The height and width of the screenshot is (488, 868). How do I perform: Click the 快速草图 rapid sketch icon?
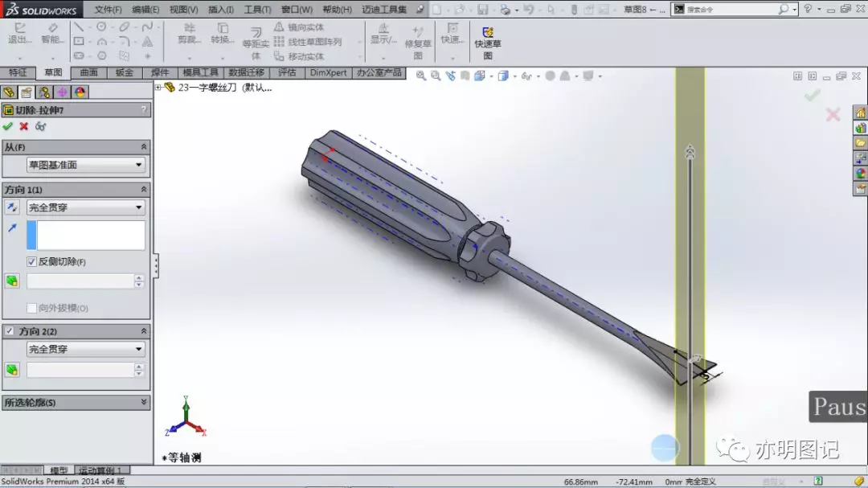click(488, 42)
